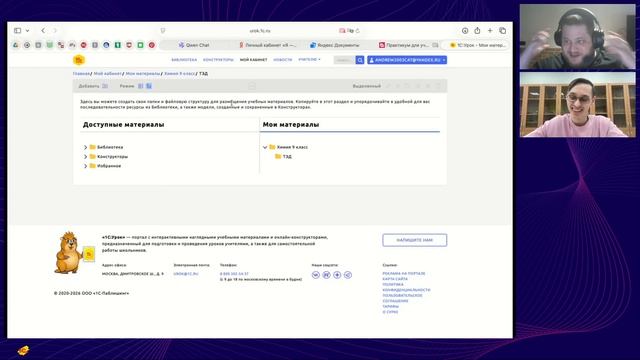The image size is (640, 360).
Task: Reload the page with the refresh icon
Action: pos(358,31)
